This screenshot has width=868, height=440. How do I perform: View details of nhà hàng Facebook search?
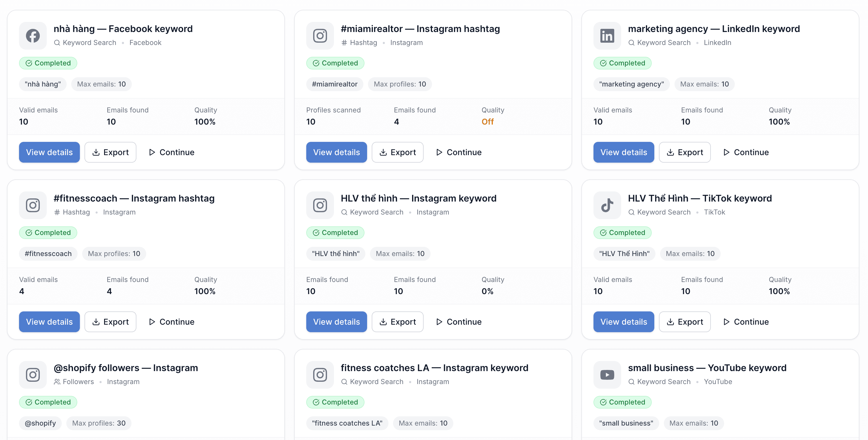click(x=49, y=152)
